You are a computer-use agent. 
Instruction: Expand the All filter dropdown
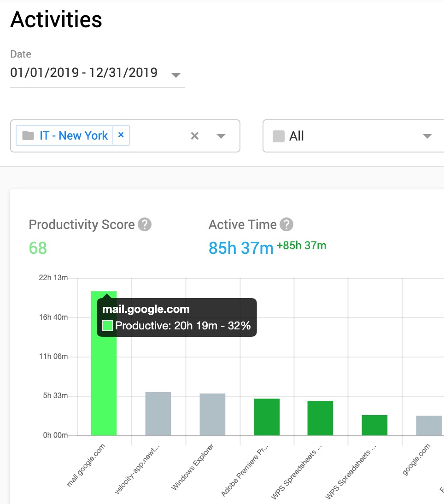427,136
